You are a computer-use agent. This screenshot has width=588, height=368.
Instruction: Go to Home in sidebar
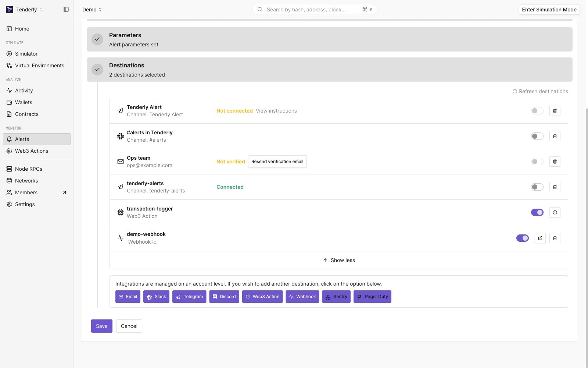tap(37, 29)
